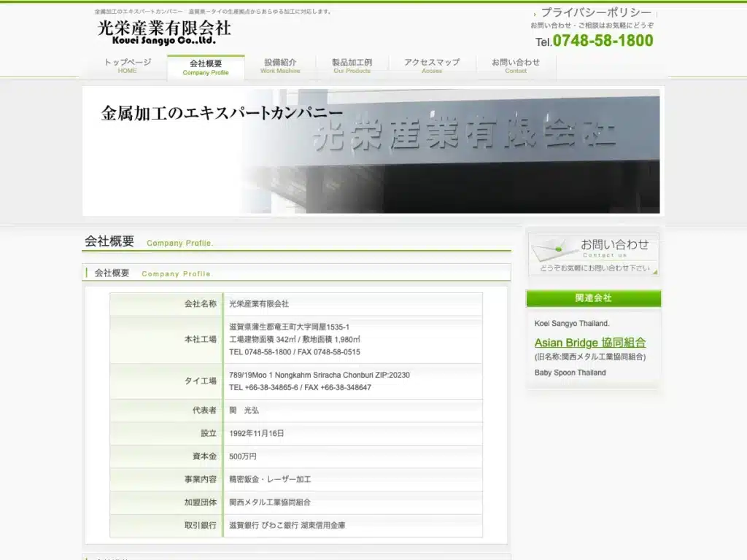Click representative name 関 光弘
Screen dimensions: 747x560
[244, 411]
